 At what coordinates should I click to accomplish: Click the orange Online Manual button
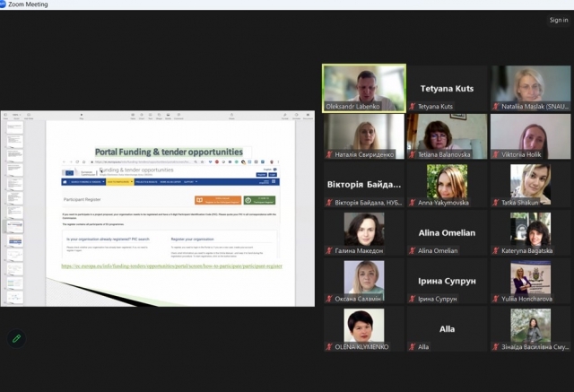(x=218, y=200)
